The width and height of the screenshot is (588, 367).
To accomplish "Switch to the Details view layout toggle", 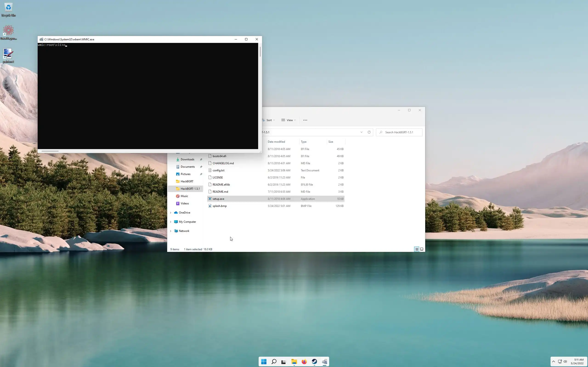I will click(416, 249).
